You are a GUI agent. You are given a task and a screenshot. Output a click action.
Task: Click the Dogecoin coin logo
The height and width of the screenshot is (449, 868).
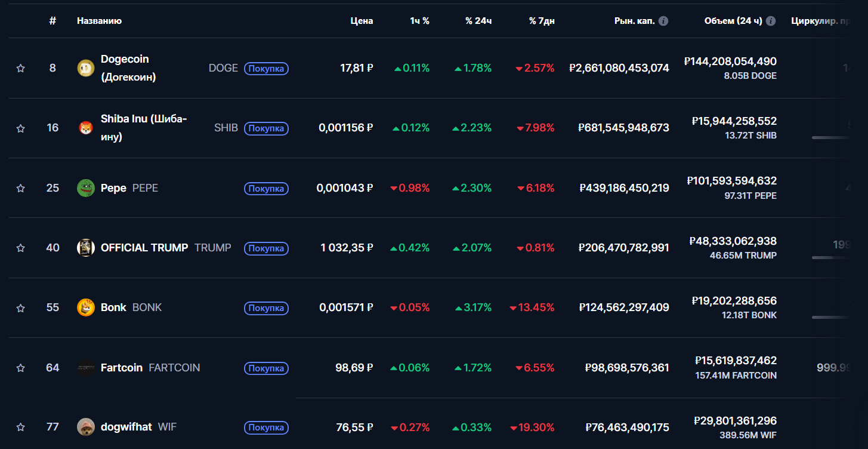86,68
